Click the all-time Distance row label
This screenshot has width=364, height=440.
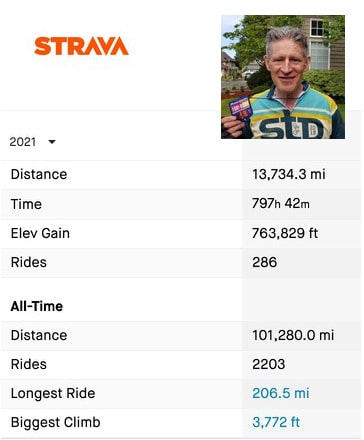coord(39,335)
